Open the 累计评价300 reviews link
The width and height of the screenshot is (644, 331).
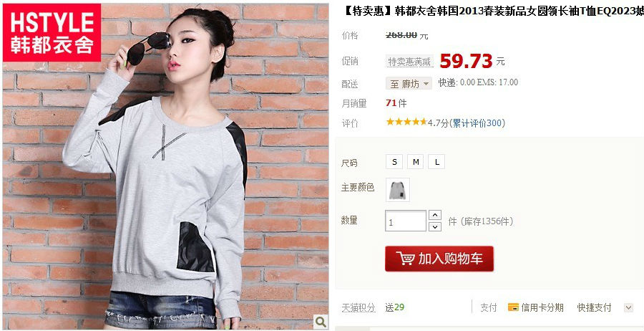(x=477, y=123)
